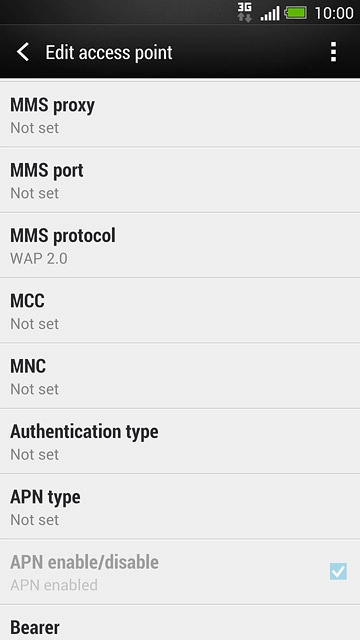Viewport: 360px width, 640px height.
Task: Edit the APN type field
Action: 180,507
